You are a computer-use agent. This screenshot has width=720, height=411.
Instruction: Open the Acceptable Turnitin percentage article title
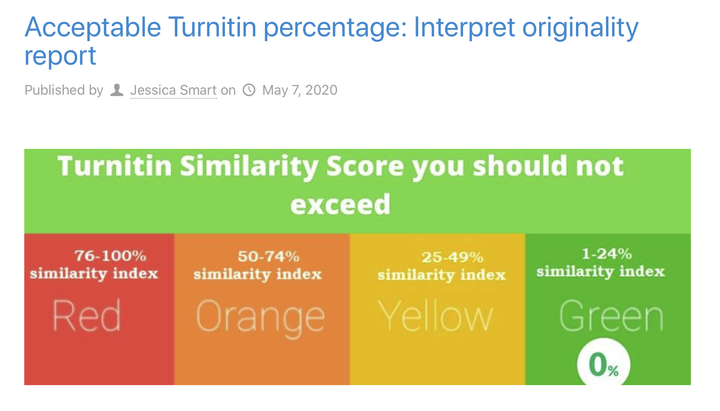click(x=331, y=41)
